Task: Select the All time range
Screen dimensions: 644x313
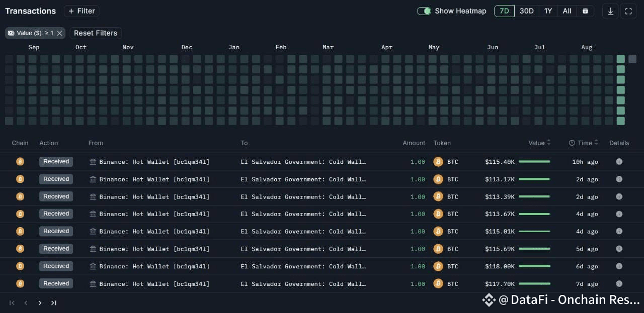Action: tap(567, 11)
